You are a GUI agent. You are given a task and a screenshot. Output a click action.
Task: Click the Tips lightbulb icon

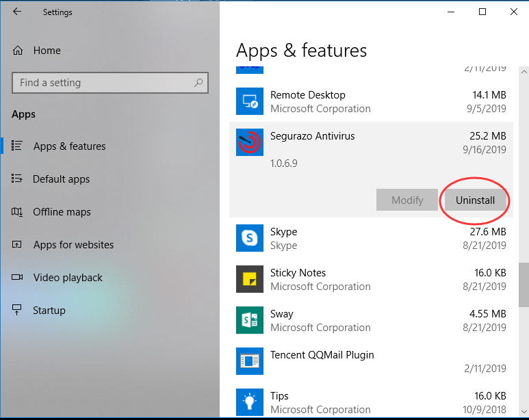[x=250, y=402]
